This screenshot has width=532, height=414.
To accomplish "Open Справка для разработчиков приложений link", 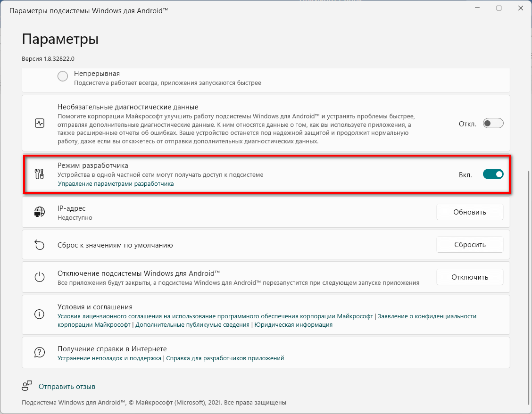I will pyautogui.click(x=225, y=358).
